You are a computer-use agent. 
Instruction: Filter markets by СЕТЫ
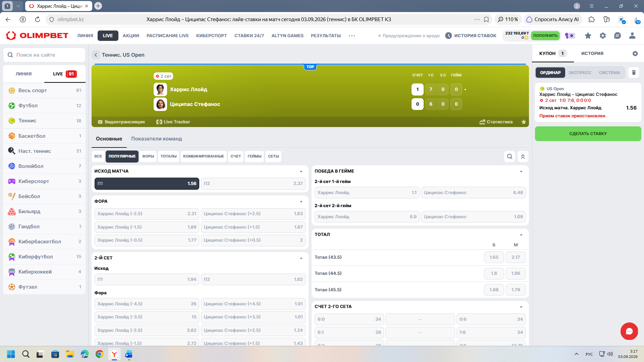[x=273, y=157]
